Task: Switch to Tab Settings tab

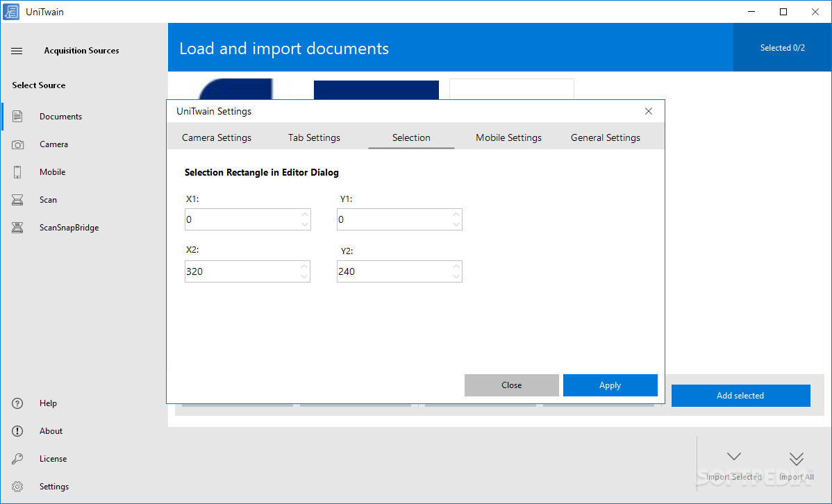Action: point(314,137)
